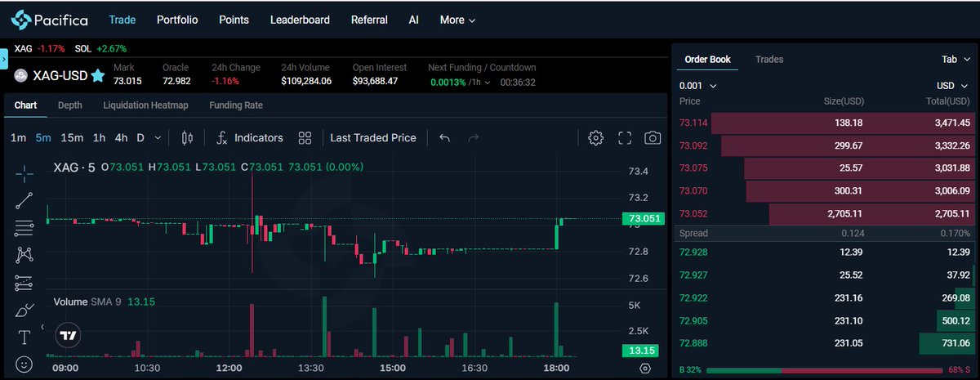The image size is (980, 380).
Task: Select the trend line drawing tool
Action: (x=24, y=200)
